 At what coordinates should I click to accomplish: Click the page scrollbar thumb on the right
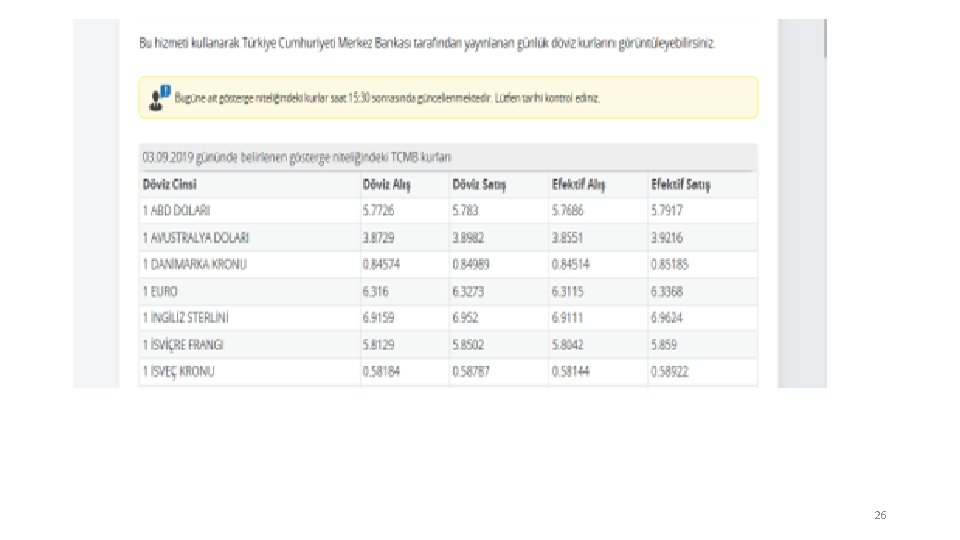(825, 38)
